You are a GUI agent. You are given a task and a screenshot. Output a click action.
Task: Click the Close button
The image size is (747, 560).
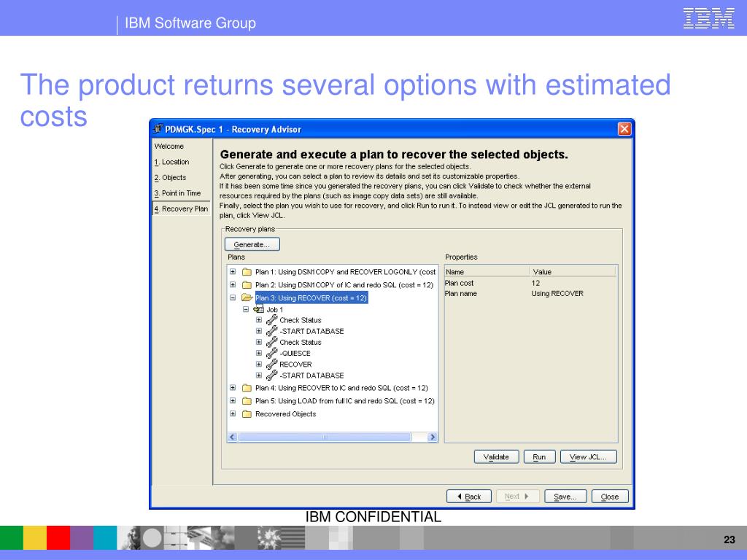click(x=610, y=496)
